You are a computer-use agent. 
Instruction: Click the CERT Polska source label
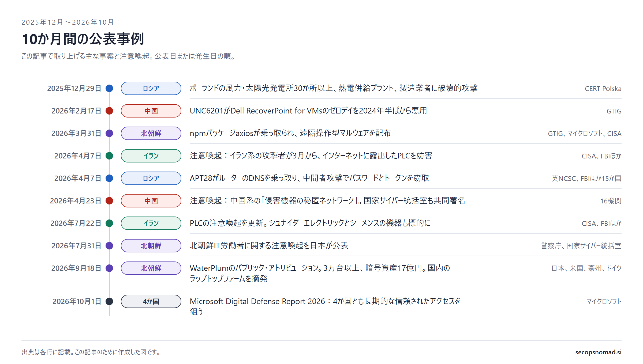(603, 89)
